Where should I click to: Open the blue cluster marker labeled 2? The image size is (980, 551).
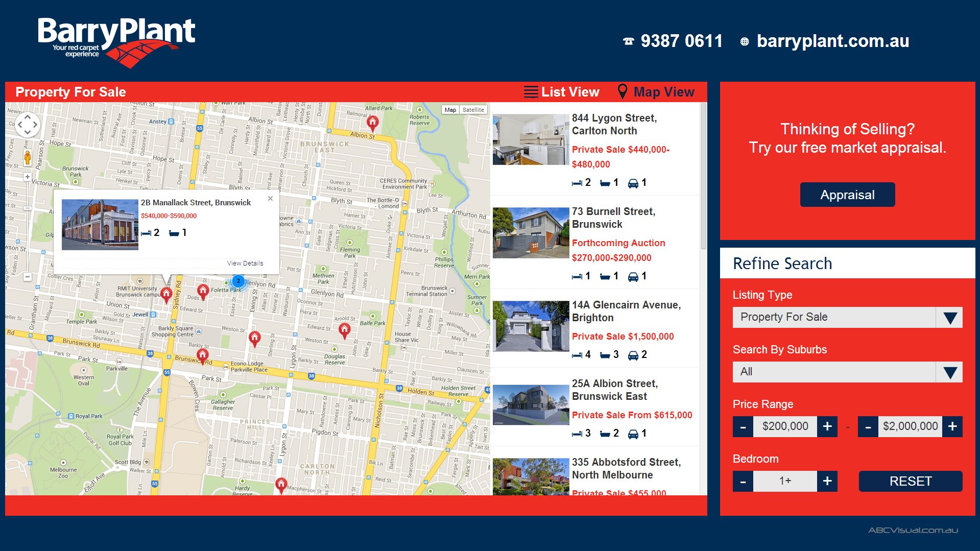pyautogui.click(x=238, y=281)
